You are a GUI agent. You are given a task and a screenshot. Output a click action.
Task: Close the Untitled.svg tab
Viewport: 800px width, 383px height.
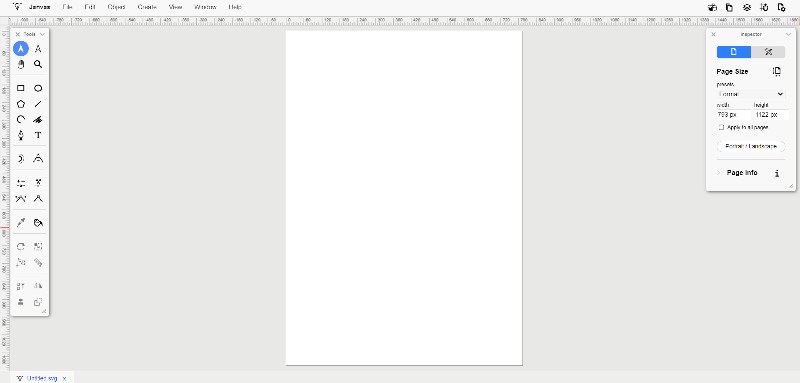click(x=64, y=378)
